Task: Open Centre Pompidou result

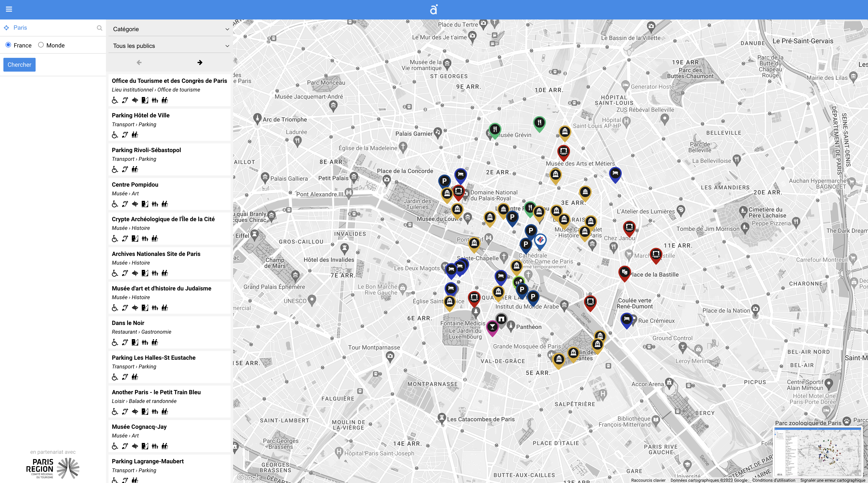Action: coord(170,194)
